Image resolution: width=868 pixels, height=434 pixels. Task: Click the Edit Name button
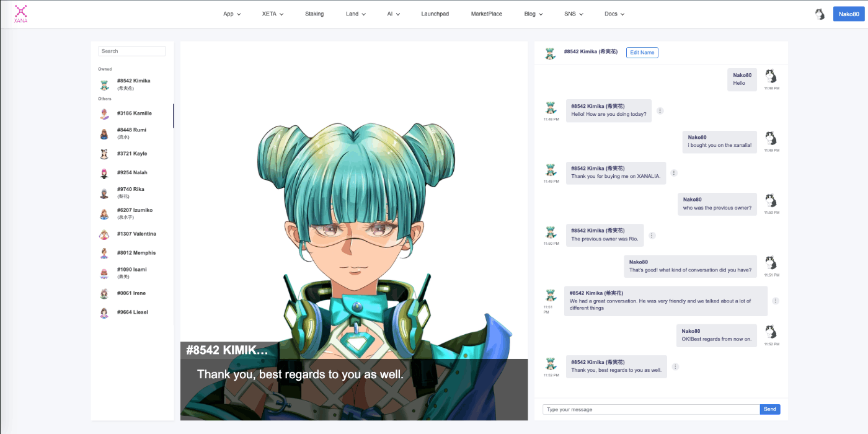(x=642, y=53)
